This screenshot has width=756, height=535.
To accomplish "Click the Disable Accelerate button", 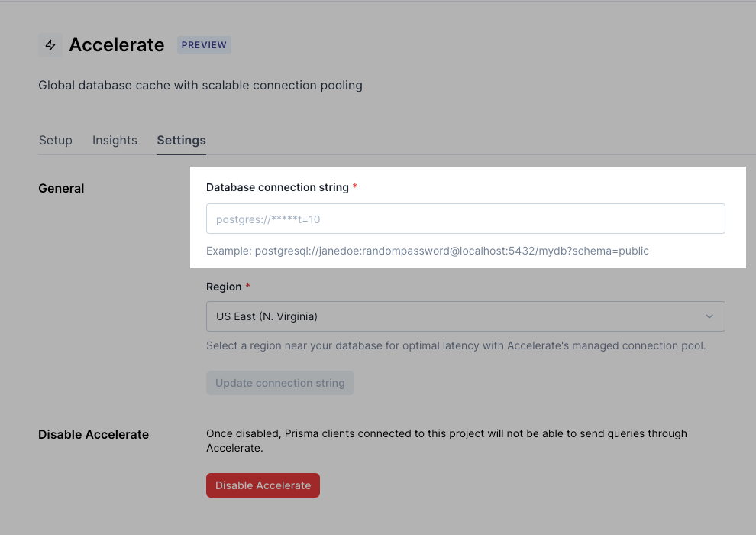I will coord(263,485).
